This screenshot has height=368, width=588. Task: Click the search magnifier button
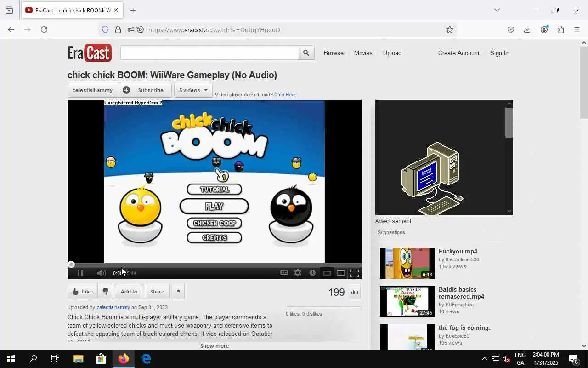click(306, 53)
